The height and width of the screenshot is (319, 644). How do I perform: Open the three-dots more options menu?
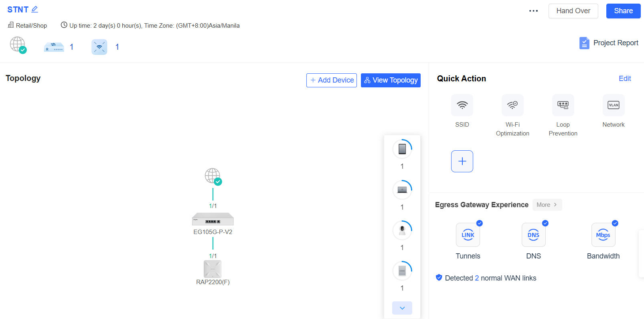[x=533, y=11]
